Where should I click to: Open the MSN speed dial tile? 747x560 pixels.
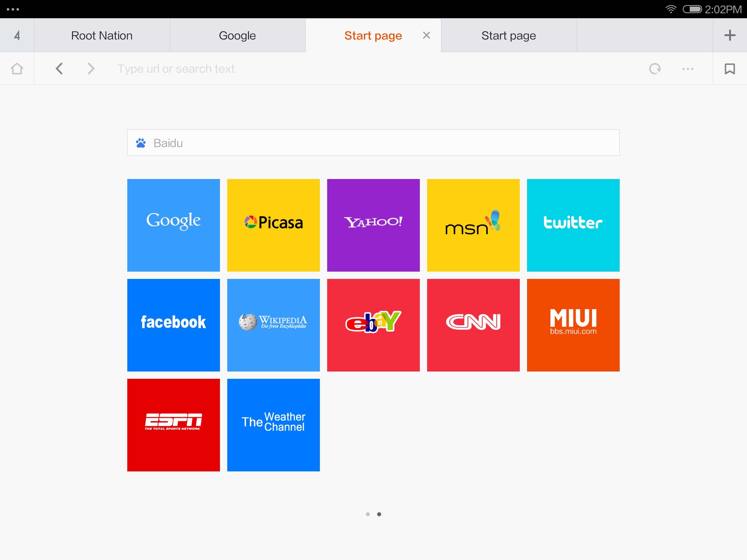[473, 225]
